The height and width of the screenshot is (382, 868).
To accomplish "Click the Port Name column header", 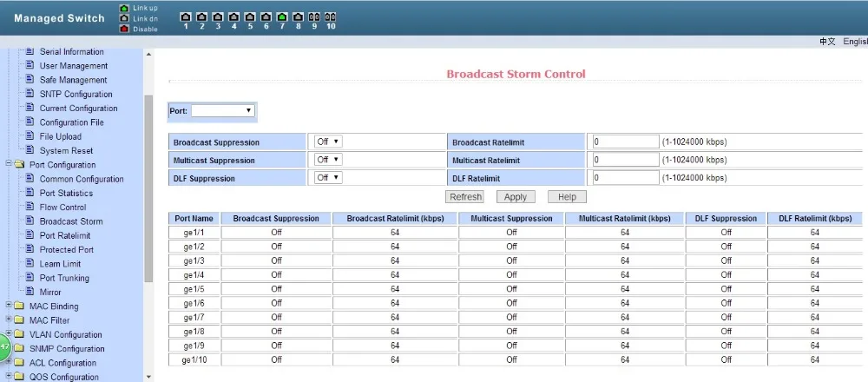I will 194,218.
